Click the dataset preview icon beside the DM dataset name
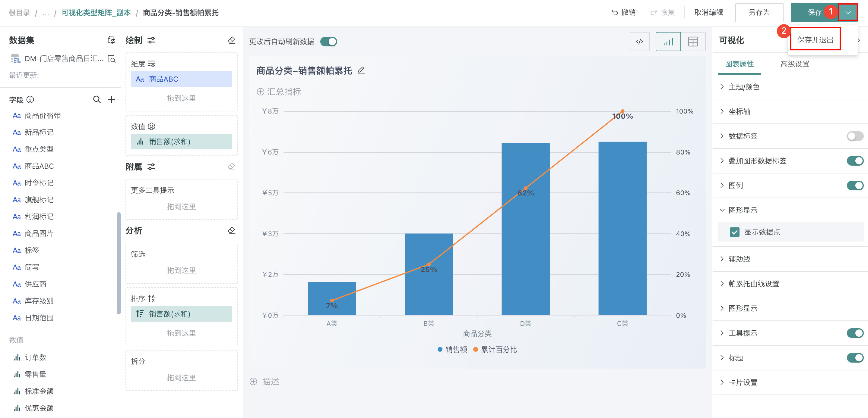Image resolution: width=868 pixels, height=418 pixels. click(x=112, y=59)
